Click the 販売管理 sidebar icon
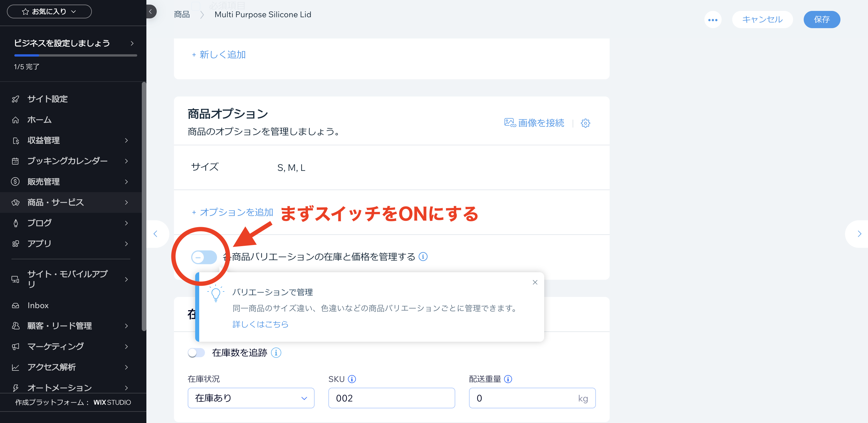The height and width of the screenshot is (423, 868). 15,181
